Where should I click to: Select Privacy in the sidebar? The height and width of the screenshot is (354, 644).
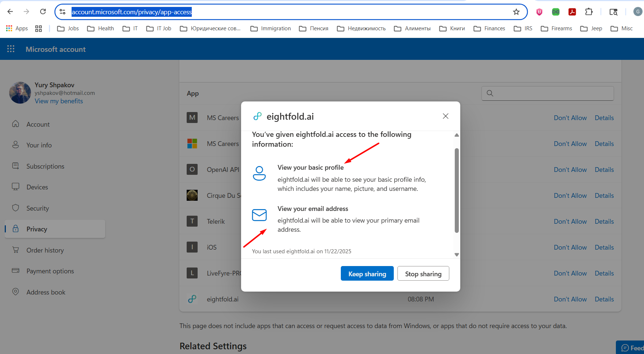(x=55, y=229)
